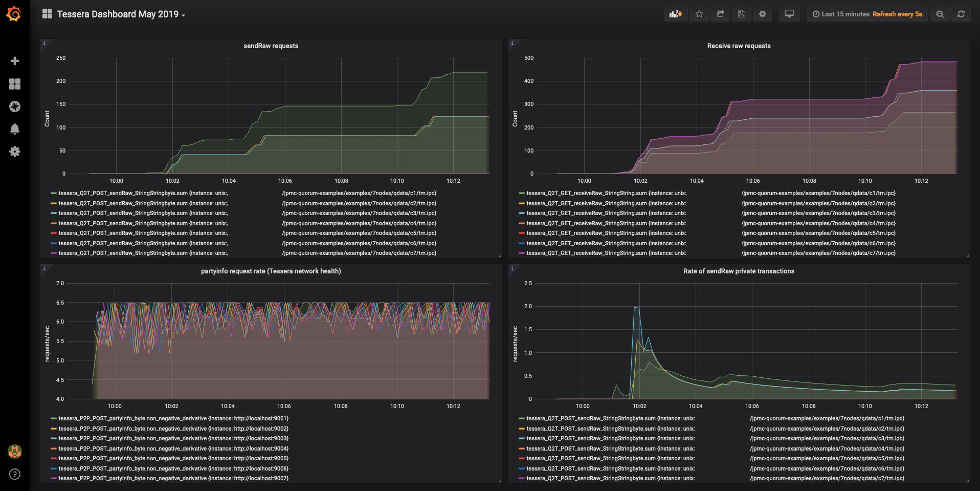Toggle c3 series in Rate of sendRaw legend

point(715,438)
